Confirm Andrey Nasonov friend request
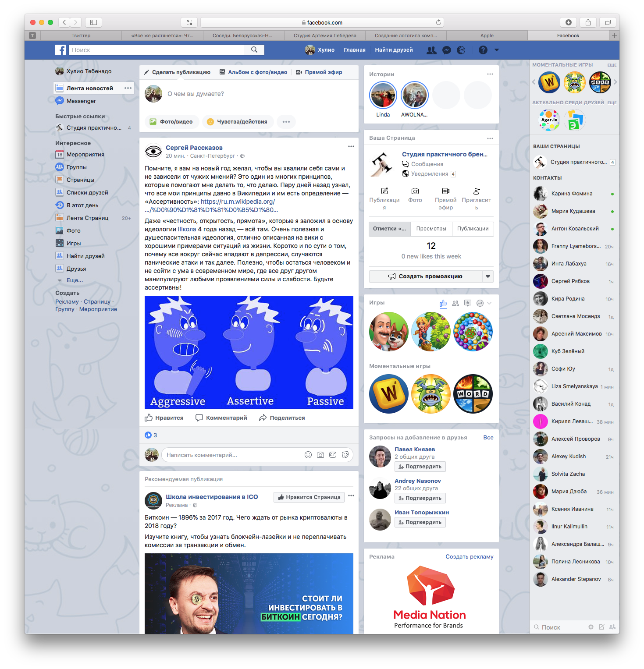 420,498
